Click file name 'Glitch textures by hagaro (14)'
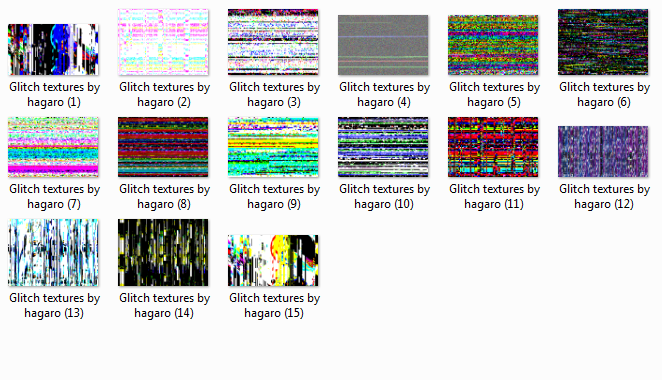 click(x=164, y=305)
